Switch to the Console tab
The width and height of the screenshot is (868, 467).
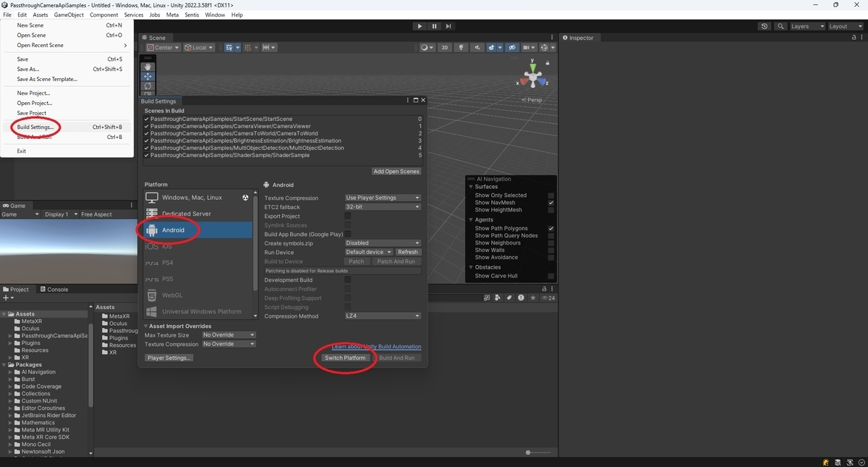pos(54,289)
